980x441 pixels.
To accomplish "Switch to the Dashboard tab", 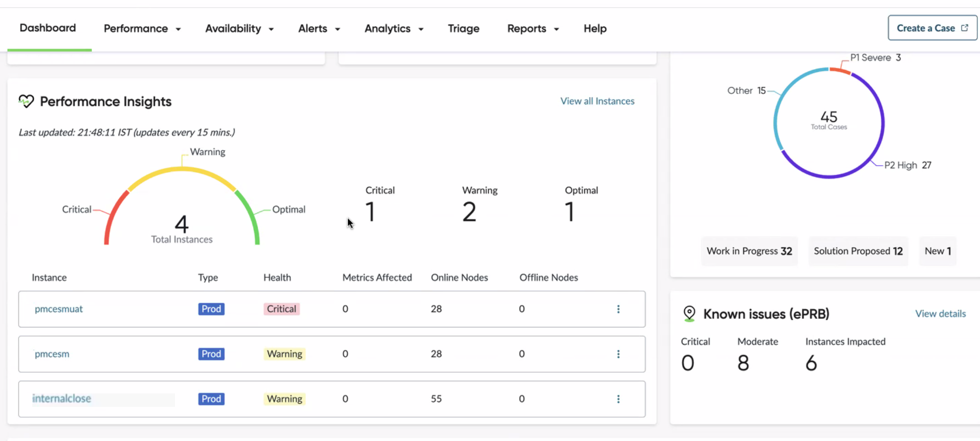I will [x=48, y=28].
